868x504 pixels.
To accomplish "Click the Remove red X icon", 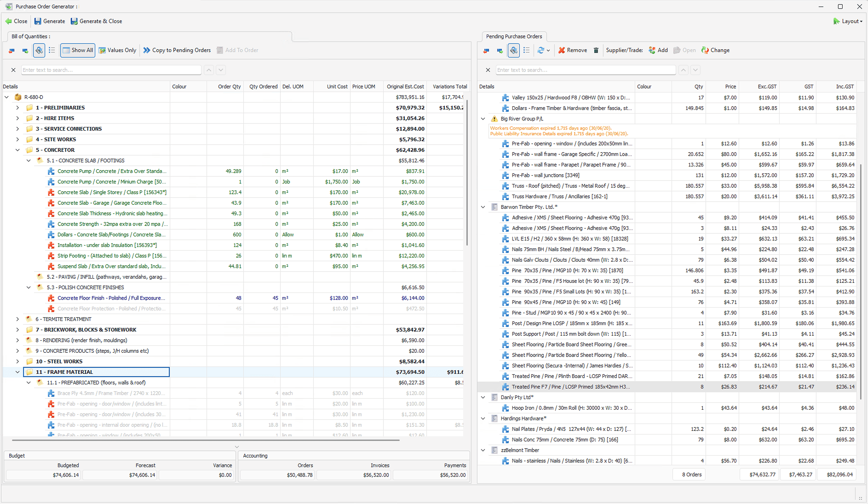I will [x=562, y=50].
